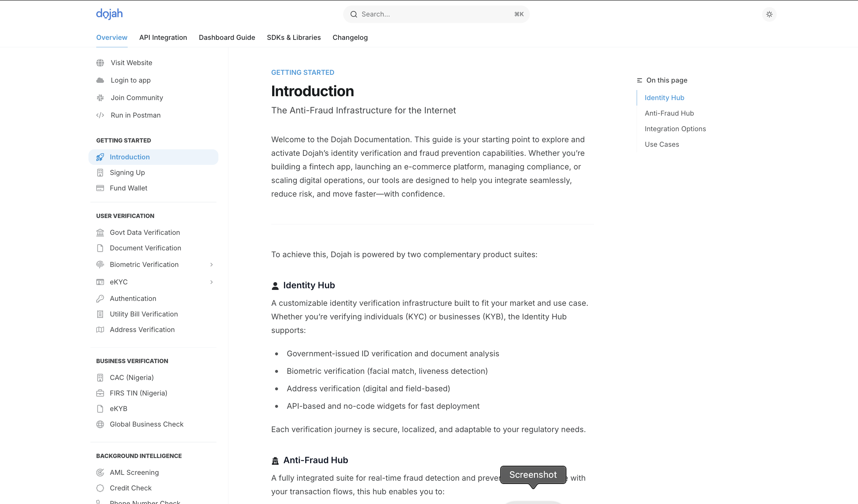Click the key icon next to Authentication

point(100,298)
